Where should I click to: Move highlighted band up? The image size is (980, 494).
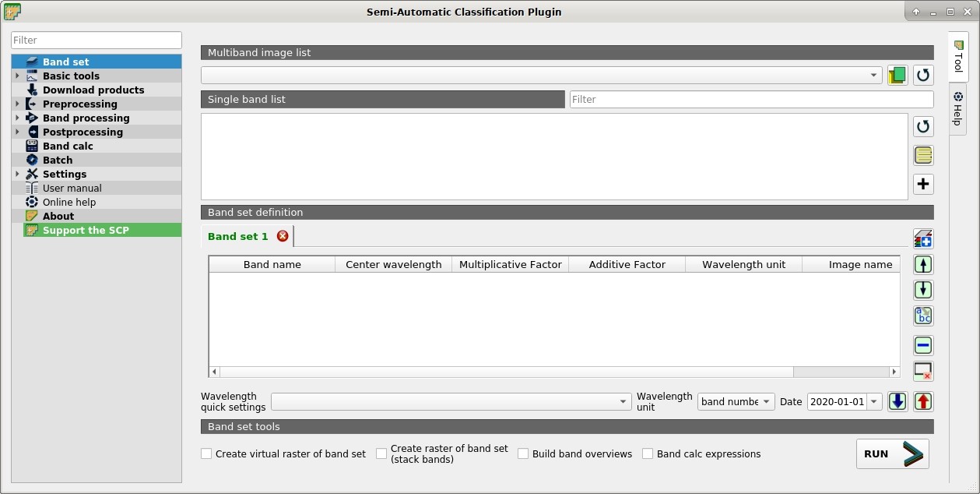tap(923, 265)
